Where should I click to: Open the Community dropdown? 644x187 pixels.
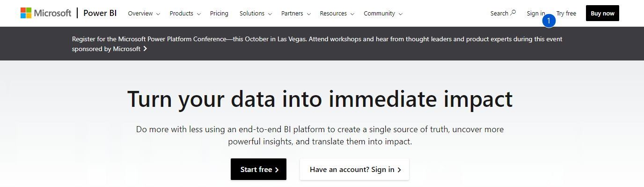[383, 13]
